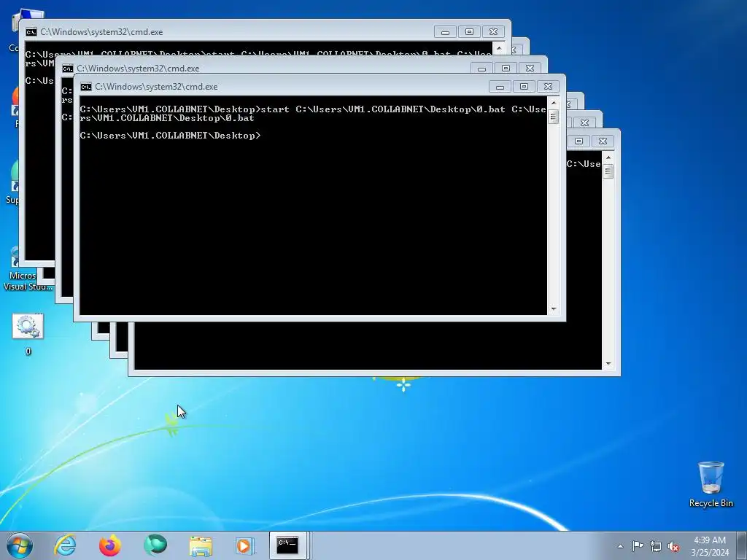Show hidden system tray icons
This screenshot has width=747, height=560.
(620, 546)
